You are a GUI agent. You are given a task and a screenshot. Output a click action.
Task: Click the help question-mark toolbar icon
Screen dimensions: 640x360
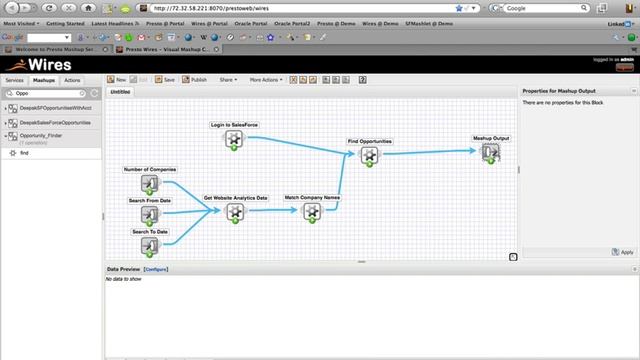pos(362,80)
